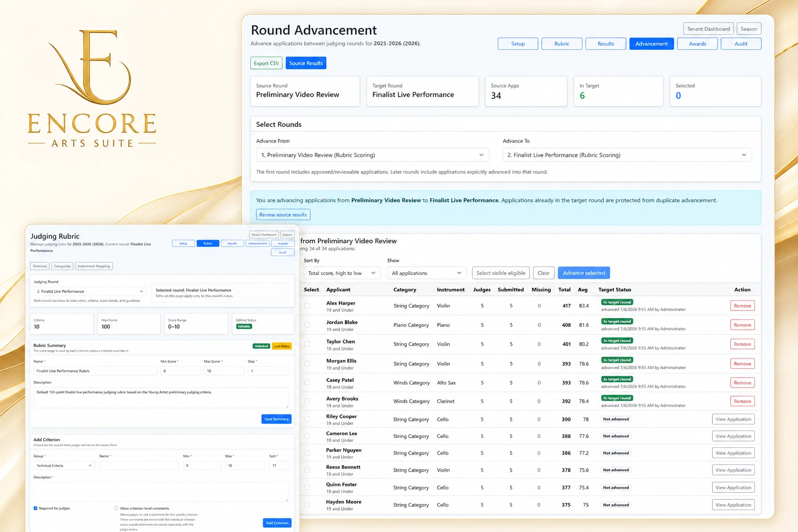View Application for Parker Nguyen
This screenshot has width=798, height=532.
click(733, 453)
